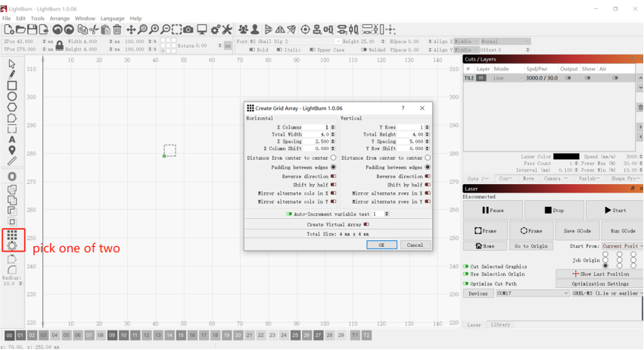Toggle Cut Selected Graphics
644x350 pixels.
pos(465,267)
